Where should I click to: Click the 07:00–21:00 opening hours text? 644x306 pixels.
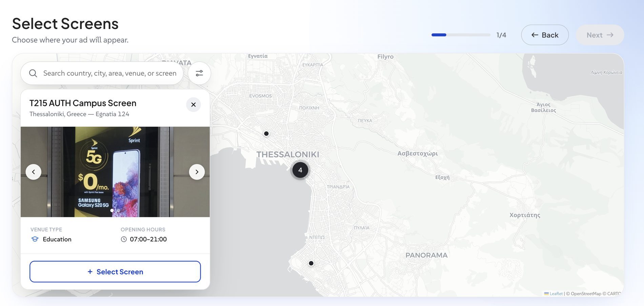click(x=148, y=239)
